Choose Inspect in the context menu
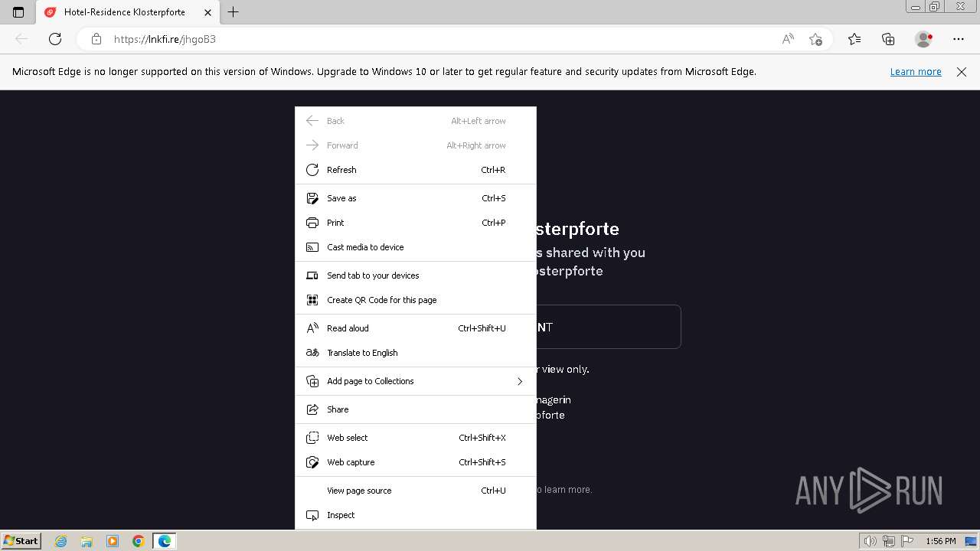Screen dimensions: 980x551 (416, 515)
